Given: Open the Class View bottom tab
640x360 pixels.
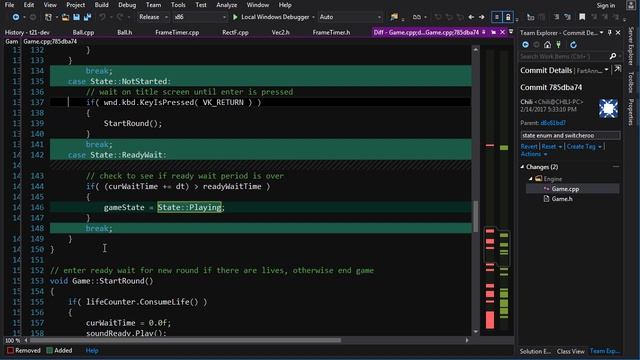Looking at the screenshot, I should tap(570, 351).
